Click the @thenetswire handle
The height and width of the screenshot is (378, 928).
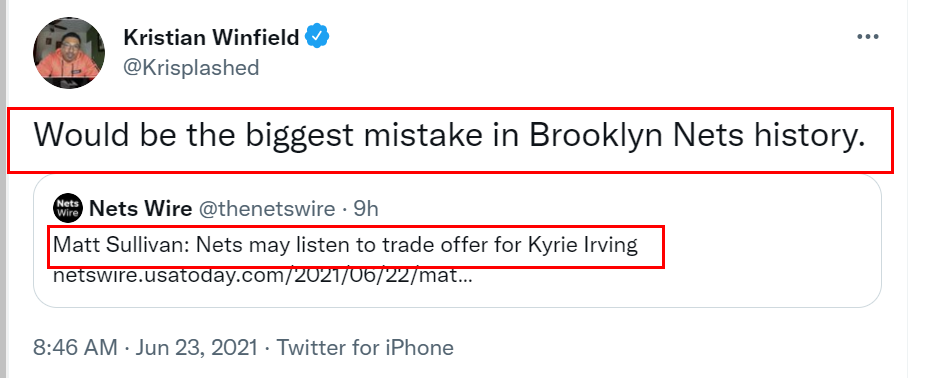coord(266,209)
